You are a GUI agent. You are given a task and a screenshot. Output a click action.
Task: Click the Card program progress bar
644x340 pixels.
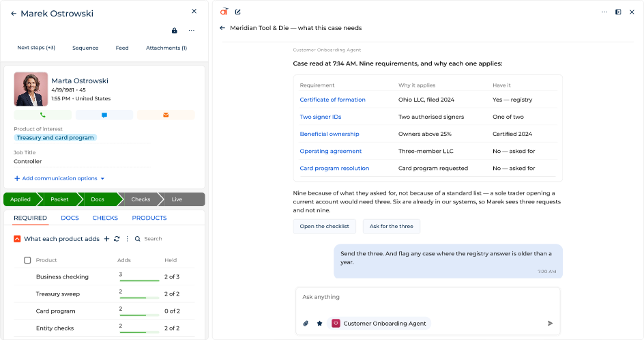click(x=139, y=315)
